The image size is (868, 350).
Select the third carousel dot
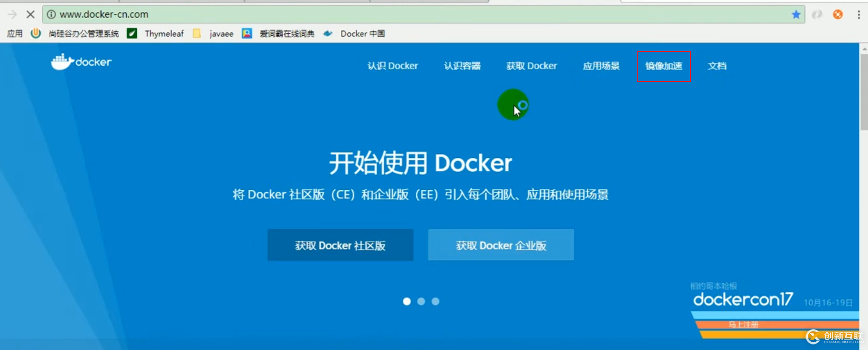pos(435,301)
